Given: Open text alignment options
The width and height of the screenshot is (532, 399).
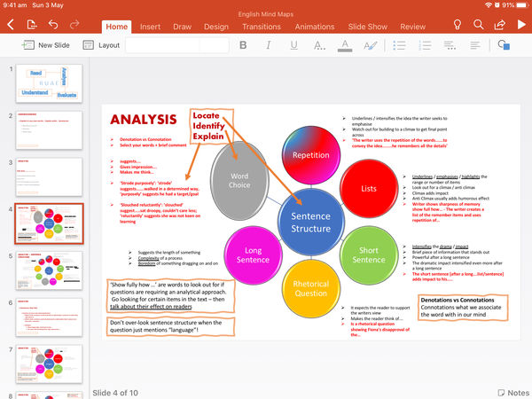Looking at the screenshot, I should tap(475, 45).
